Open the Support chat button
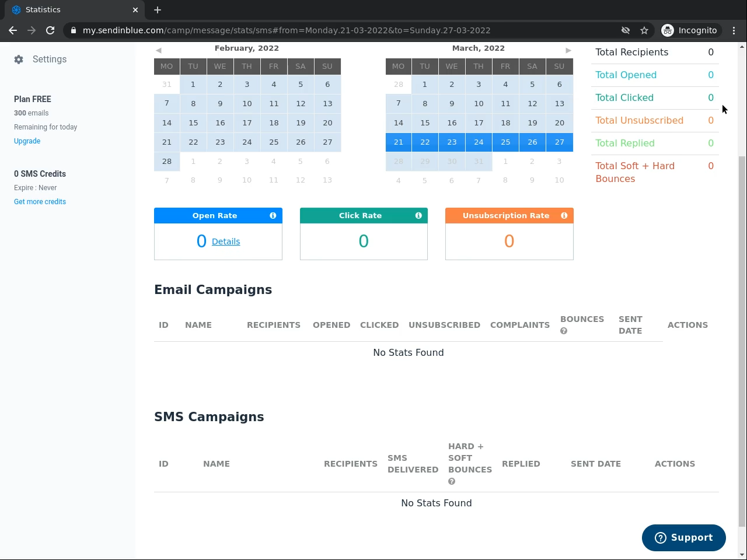The width and height of the screenshot is (747, 560). pyautogui.click(x=684, y=538)
